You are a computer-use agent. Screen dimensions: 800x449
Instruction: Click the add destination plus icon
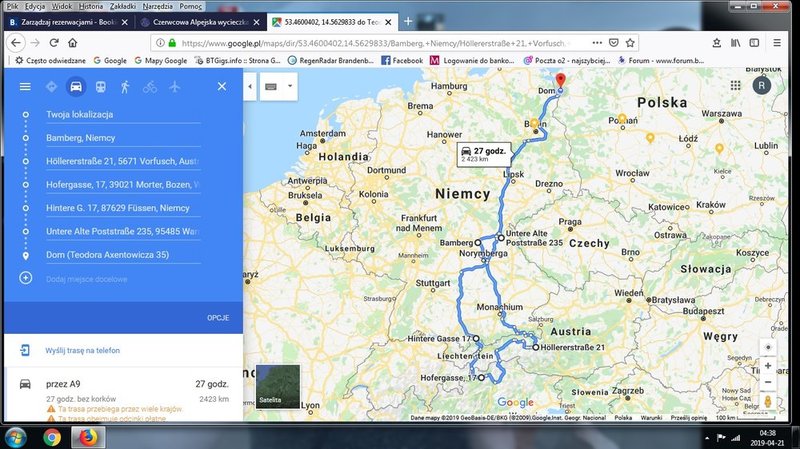point(26,278)
